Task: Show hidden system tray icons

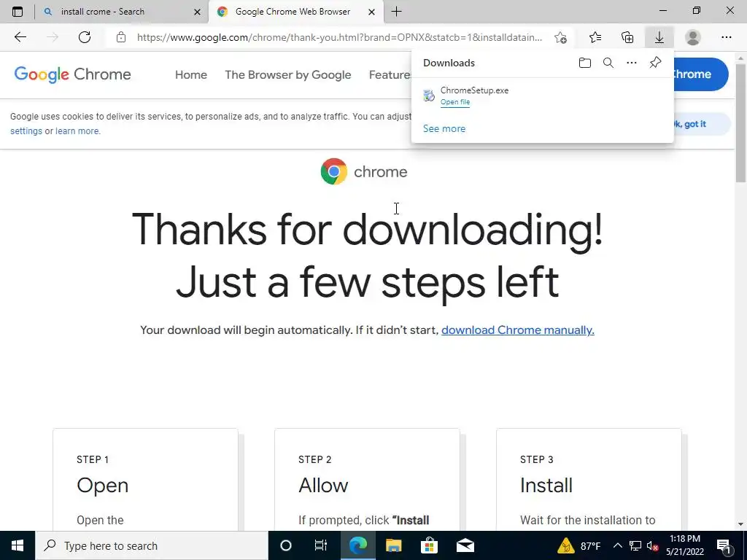Action: (x=617, y=545)
